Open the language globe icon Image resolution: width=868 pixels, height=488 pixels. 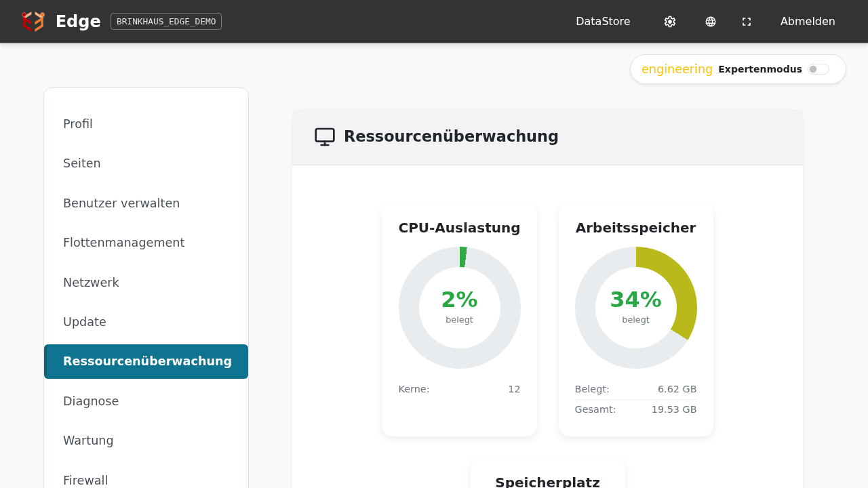point(711,22)
